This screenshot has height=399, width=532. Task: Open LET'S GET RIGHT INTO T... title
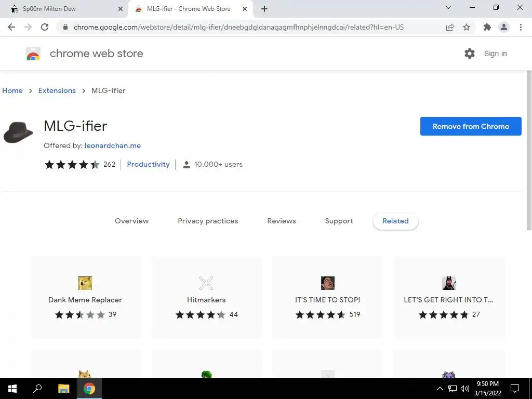(448, 300)
